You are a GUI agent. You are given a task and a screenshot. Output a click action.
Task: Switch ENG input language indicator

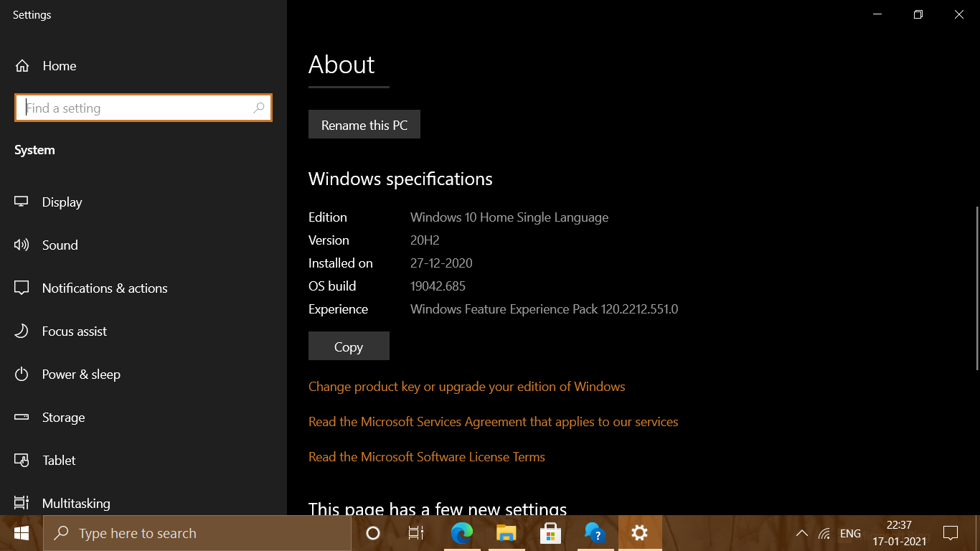[x=850, y=533]
